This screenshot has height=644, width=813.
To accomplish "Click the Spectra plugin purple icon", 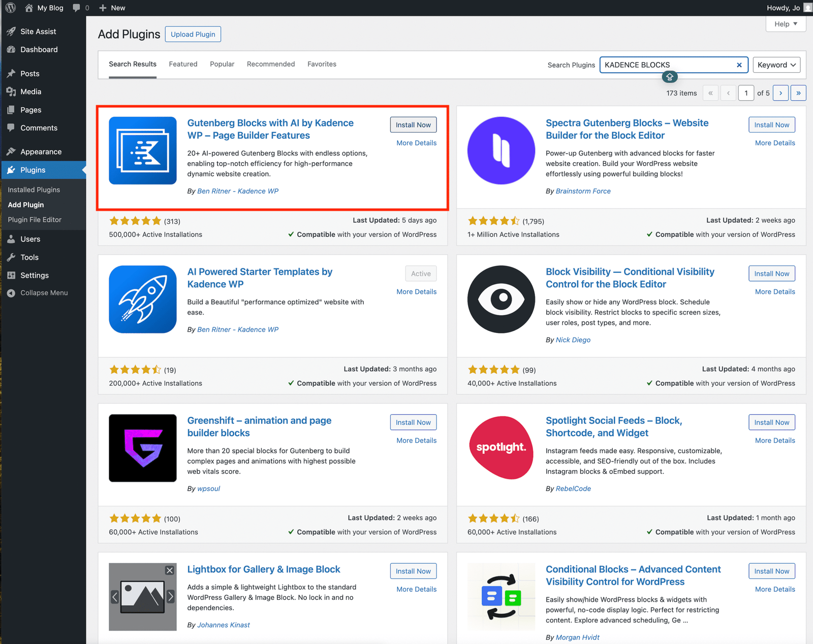I will pyautogui.click(x=501, y=150).
